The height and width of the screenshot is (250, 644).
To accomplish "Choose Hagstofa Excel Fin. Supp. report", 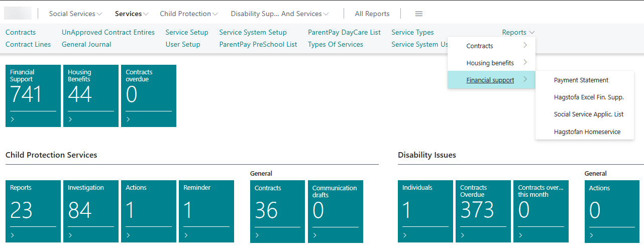I will (588, 97).
